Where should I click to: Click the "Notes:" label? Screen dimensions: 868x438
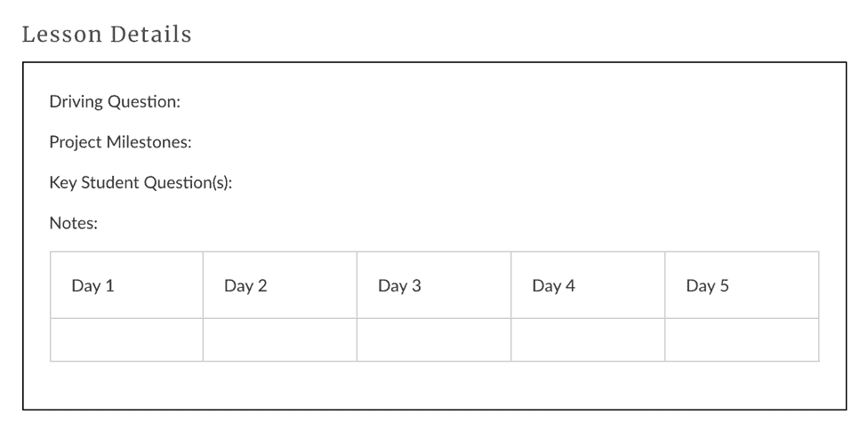click(x=73, y=224)
